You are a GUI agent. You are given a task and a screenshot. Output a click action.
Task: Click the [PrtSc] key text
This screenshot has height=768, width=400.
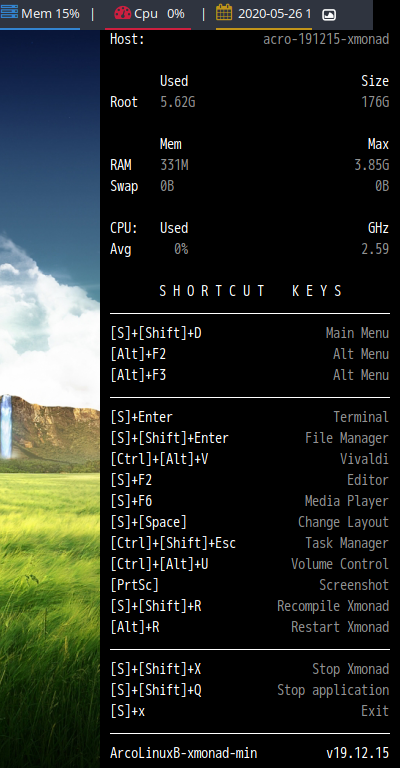click(135, 585)
